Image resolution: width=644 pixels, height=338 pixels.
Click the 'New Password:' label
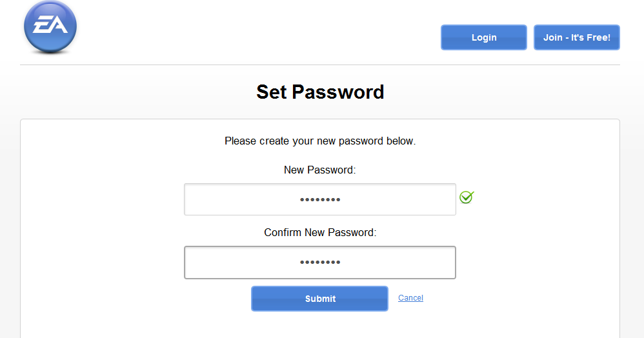[x=319, y=170]
